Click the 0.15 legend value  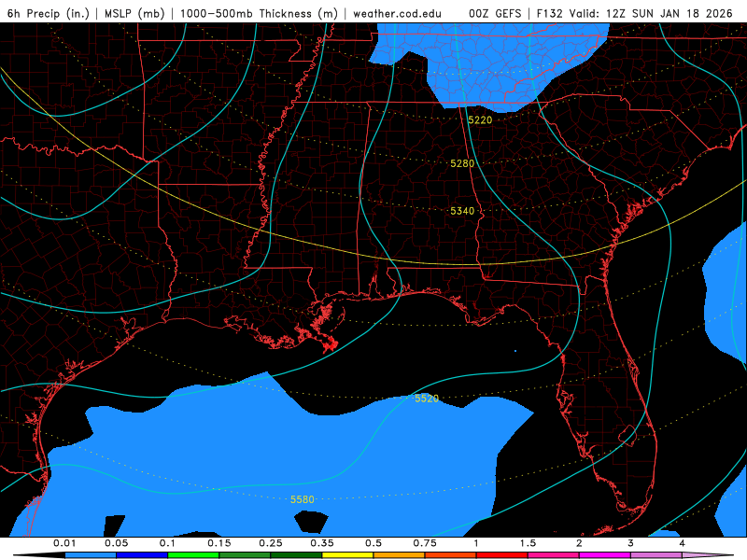pyautogui.click(x=219, y=543)
